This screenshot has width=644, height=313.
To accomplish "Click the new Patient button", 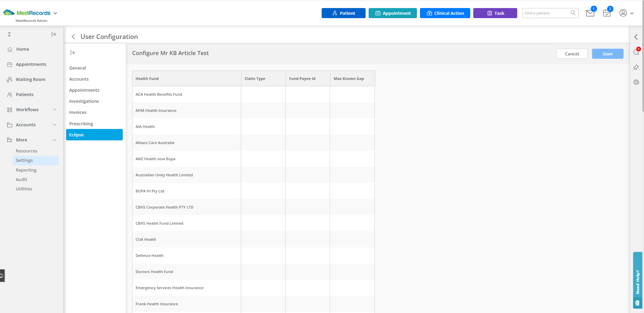I will point(343,13).
